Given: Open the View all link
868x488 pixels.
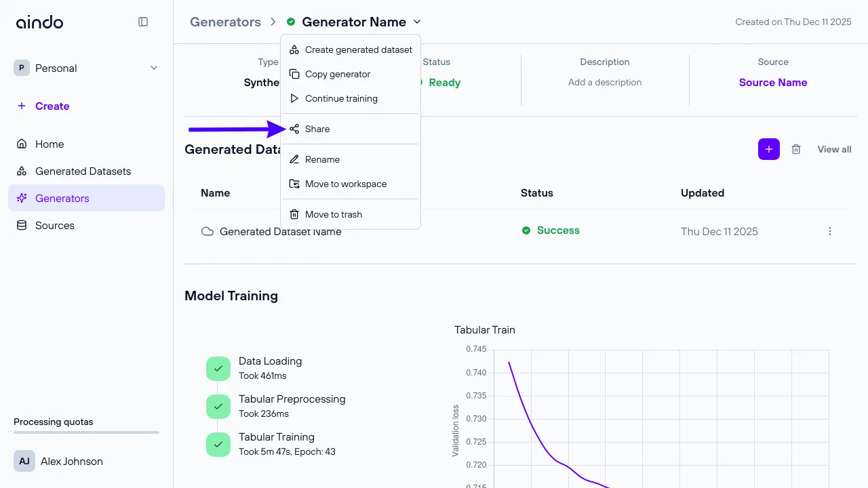Looking at the screenshot, I should pyautogui.click(x=833, y=149).
